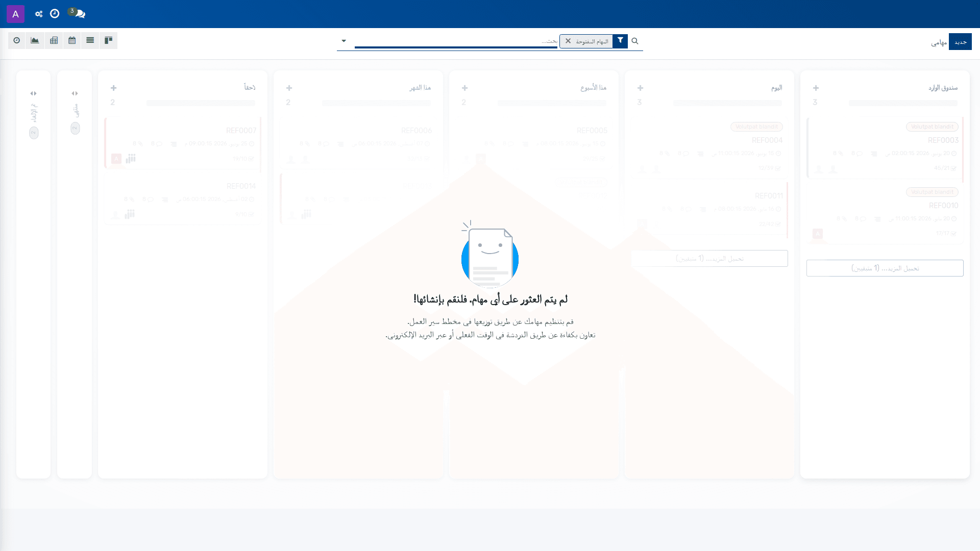This screenshot has width=980, height=551.
Task: Remove the المهام المفتوحة filter tag
Action: tap(568, 41)
